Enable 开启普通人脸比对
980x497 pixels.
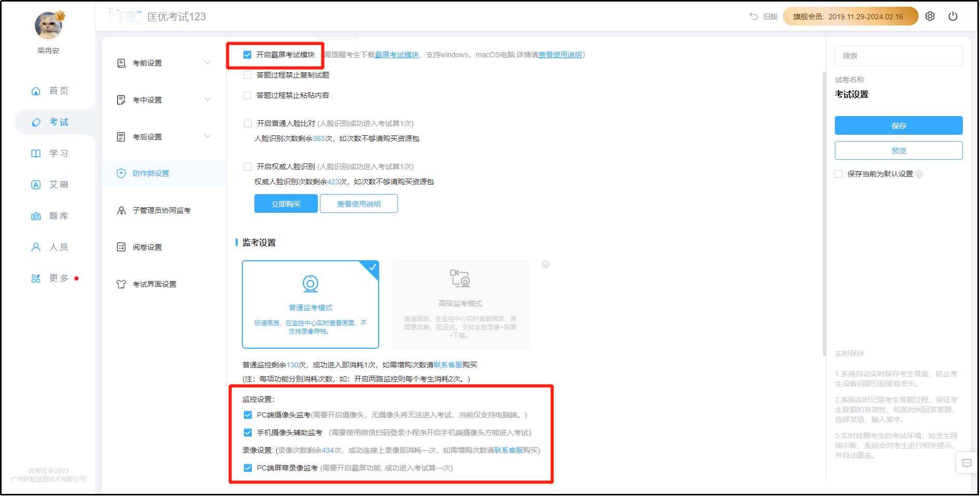coord(247,123)
